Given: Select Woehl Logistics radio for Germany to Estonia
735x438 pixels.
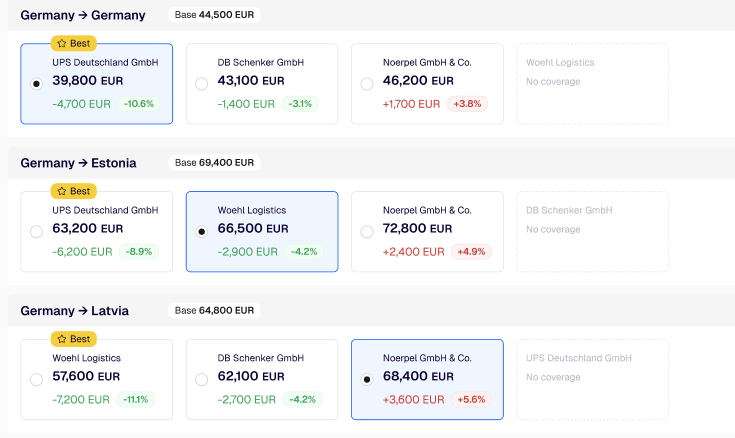Looking at the screenshot, I should pyautogui.click(x=202, y=232).
